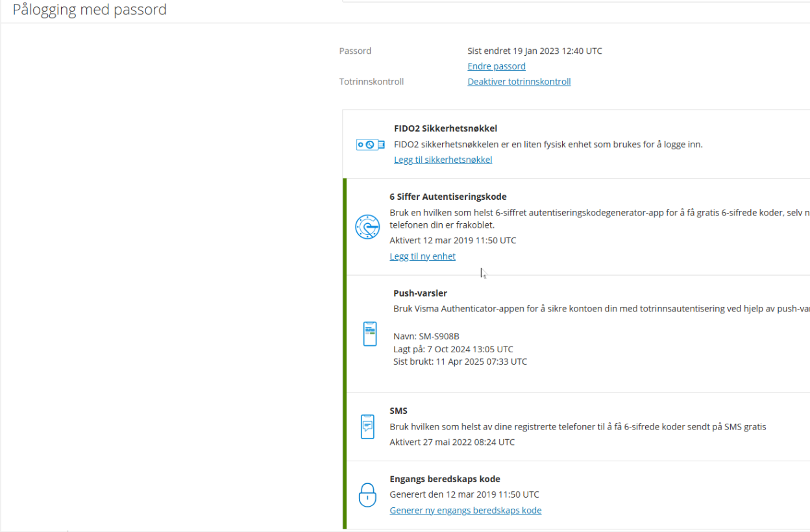The height and width of the screenshot is (532, 810).
Task: Click the Push-varsler phone icon
Action: (x=369, y=333)
